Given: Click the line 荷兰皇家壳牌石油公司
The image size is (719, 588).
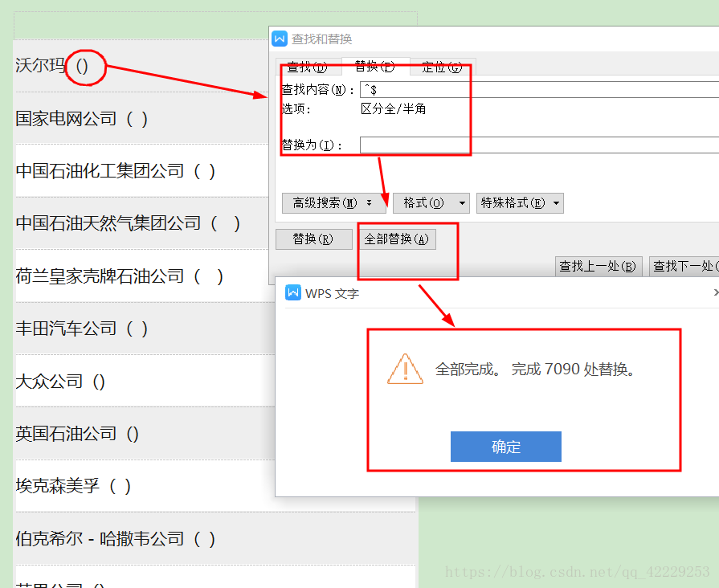Looking at the screenshot, I should tap(120, 276).
